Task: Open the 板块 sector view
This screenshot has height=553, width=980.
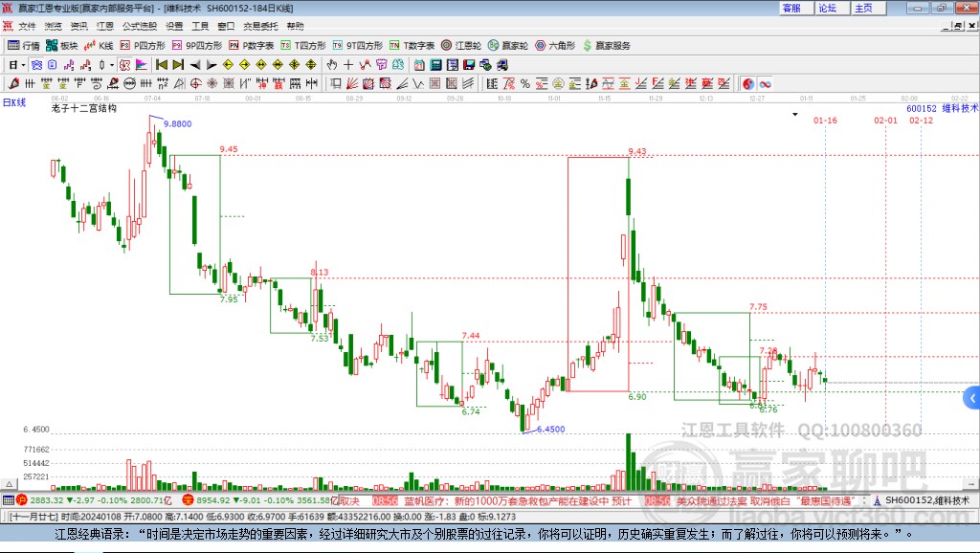Action: click(61, 46)
